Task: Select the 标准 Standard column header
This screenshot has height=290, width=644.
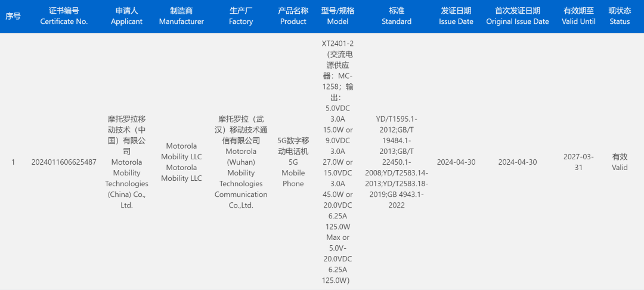Action: (x=397, y=17)
